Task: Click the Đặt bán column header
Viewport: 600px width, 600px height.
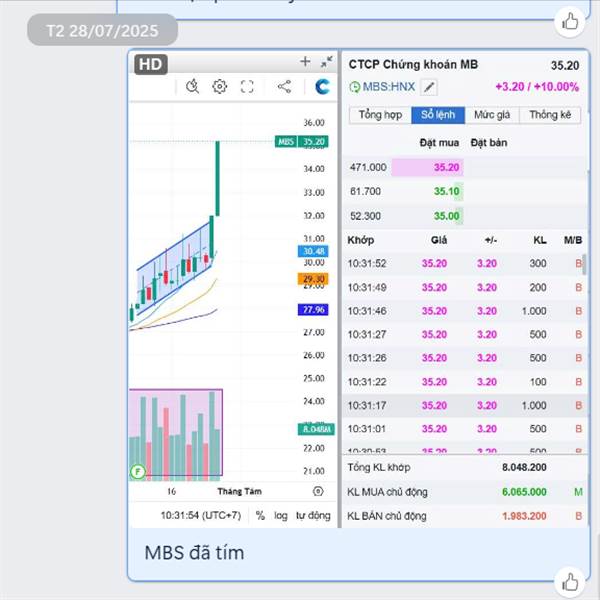Action: [x=489, y=143]
